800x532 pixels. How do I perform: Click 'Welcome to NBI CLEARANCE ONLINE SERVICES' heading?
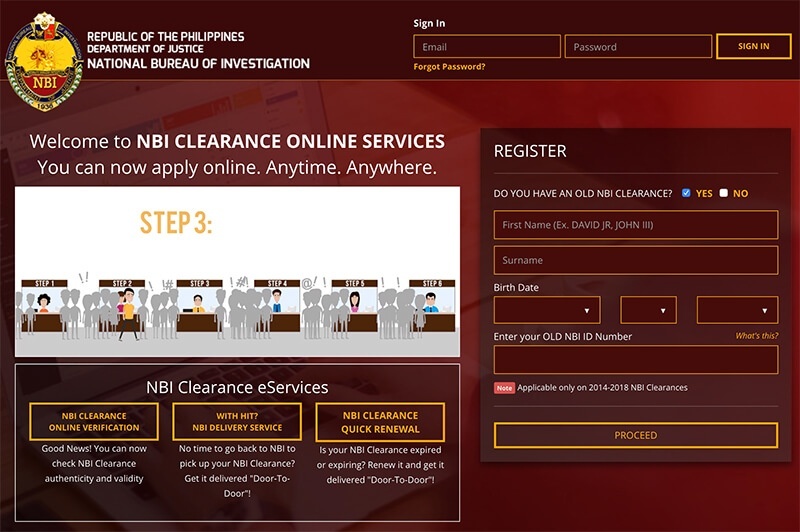pos(237,141)
